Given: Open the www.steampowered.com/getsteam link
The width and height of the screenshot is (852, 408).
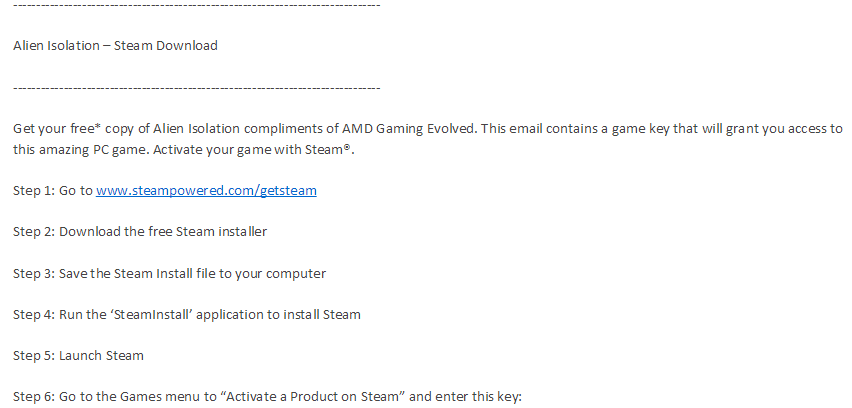Looking at the screenshot, I should pyautogui.click(x=206, y=190).
